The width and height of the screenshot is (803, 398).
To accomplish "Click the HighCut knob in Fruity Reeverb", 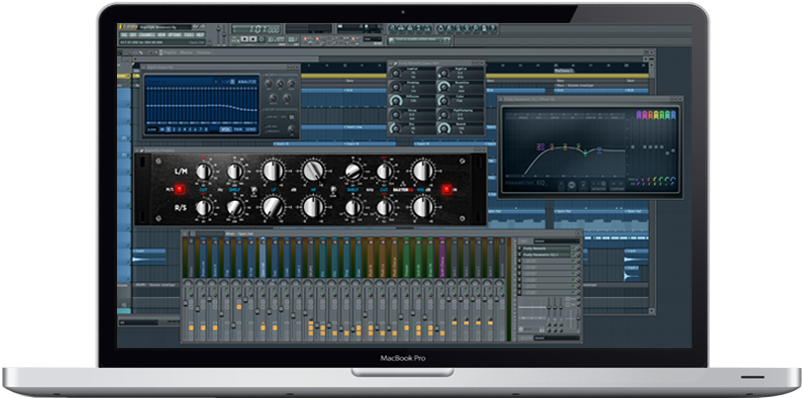I will [444, 73].
